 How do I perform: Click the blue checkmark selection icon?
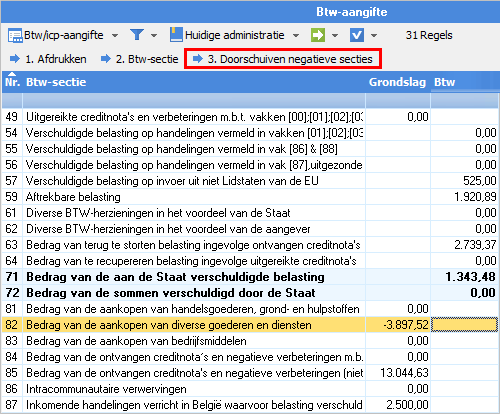pos(357,35)
